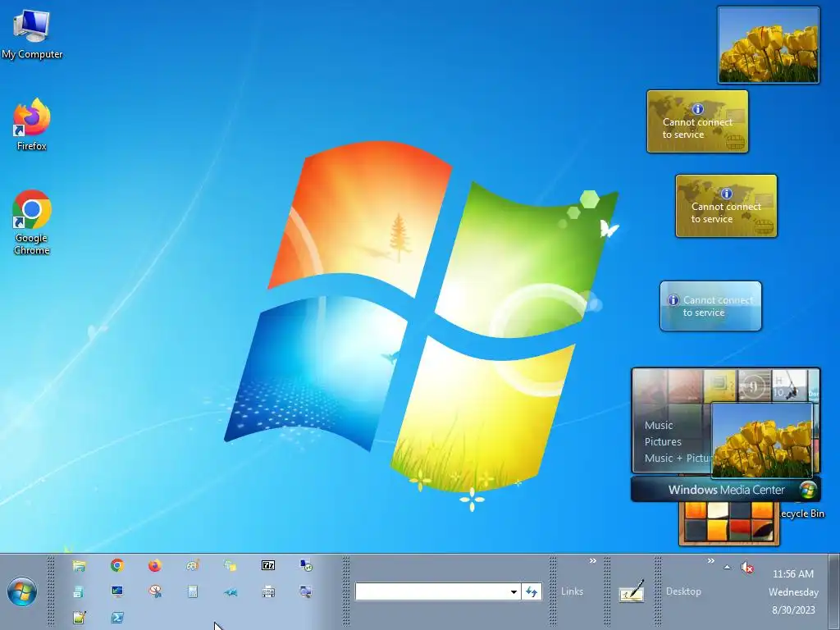The height and width of the screenshot is (630, 840).
Task: Open Calculator from the quick launch
Action: point(193,592)
